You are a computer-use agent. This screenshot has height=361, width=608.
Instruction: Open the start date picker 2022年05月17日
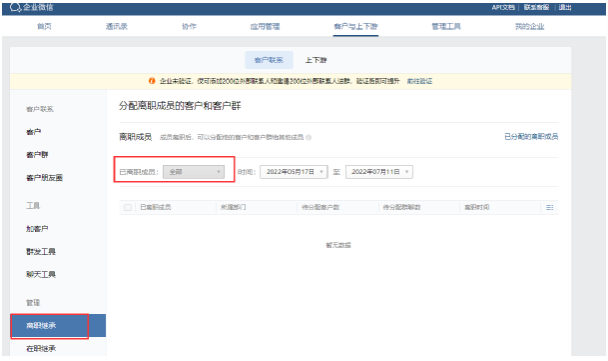click(294, 172)
